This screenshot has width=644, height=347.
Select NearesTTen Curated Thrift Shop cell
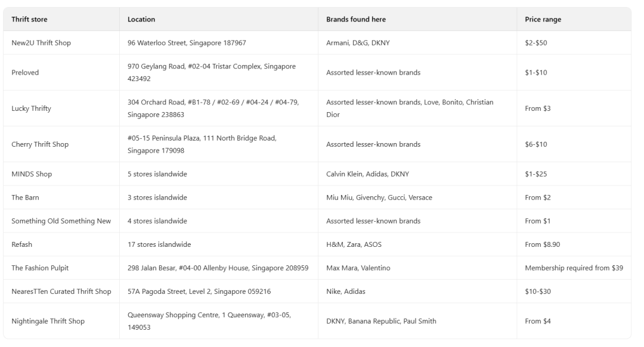click(61, 292)
